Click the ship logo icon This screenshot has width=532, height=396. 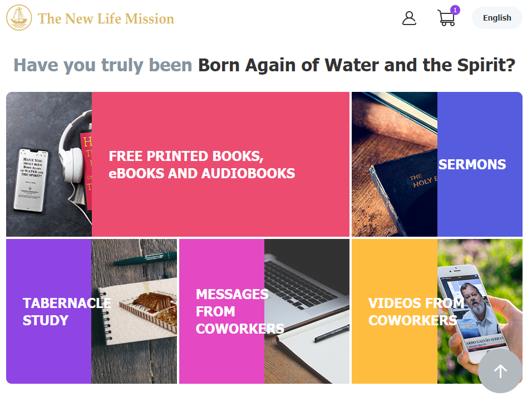point(19,18)
